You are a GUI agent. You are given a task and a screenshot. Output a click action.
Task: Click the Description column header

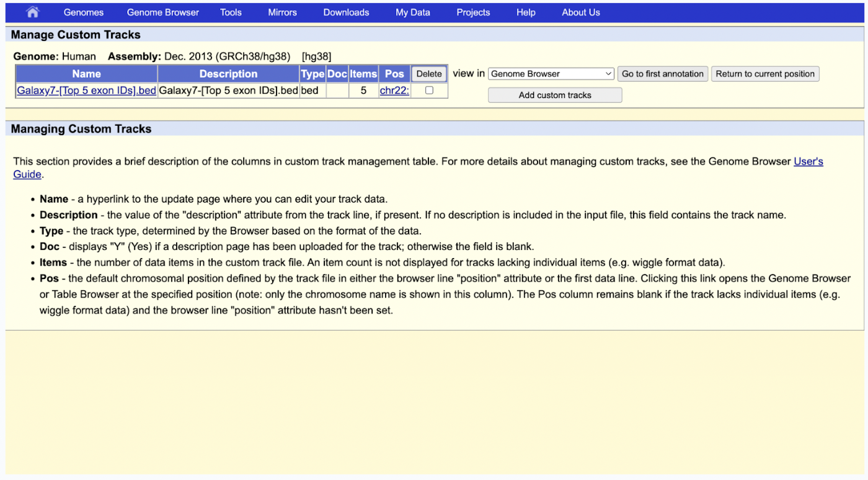[x=228, y=74]
